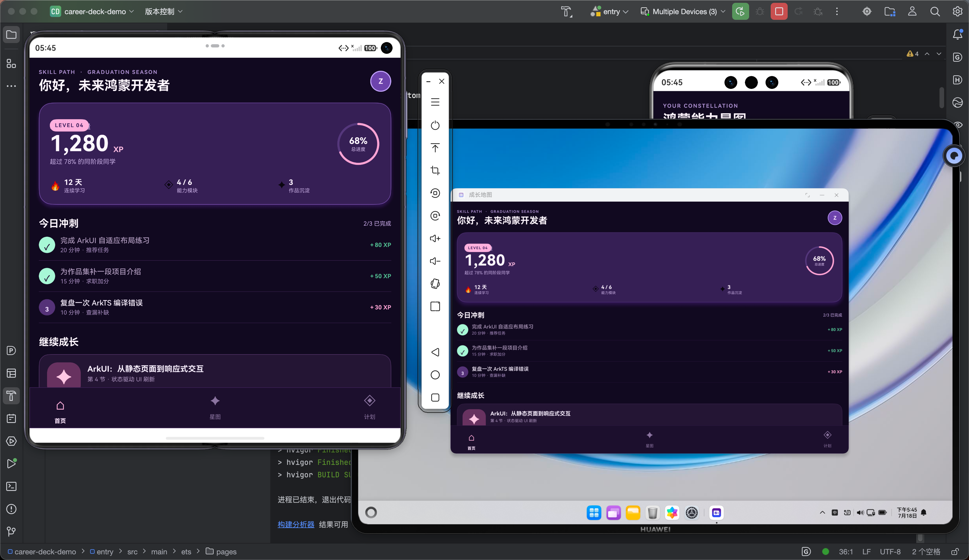Click 构建分析器 link in build output
This screenshot has height=560, width=969.
click(296, 525)
